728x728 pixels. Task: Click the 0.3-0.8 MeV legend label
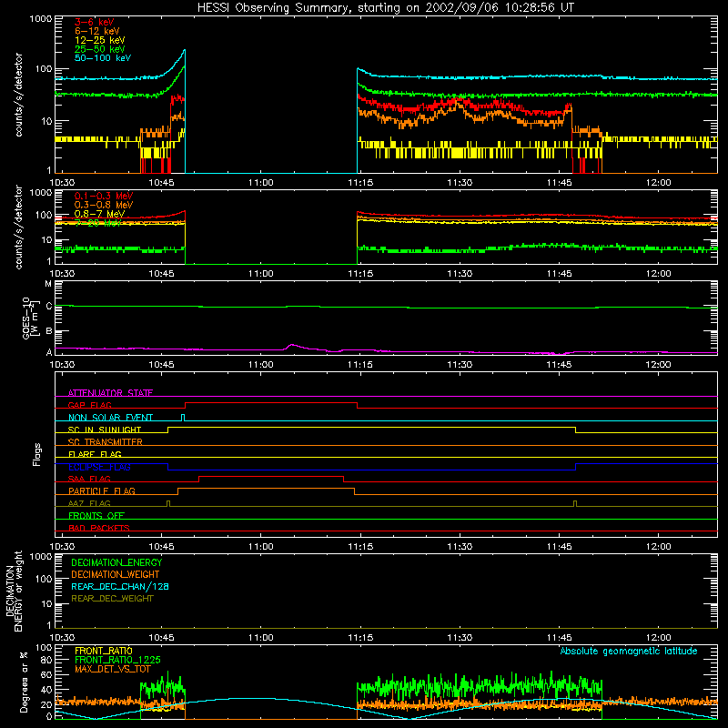coord(104,205)
